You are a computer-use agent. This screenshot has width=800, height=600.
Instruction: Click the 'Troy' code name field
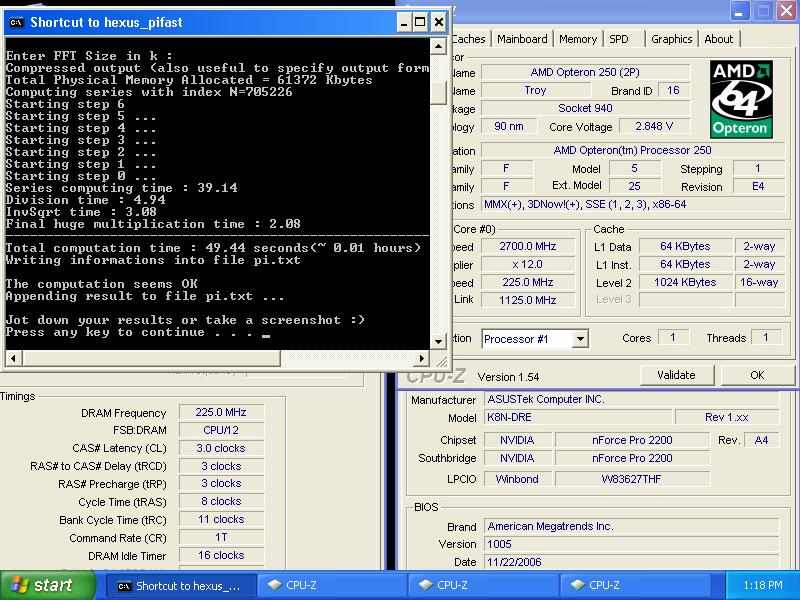tap(535, 90)
